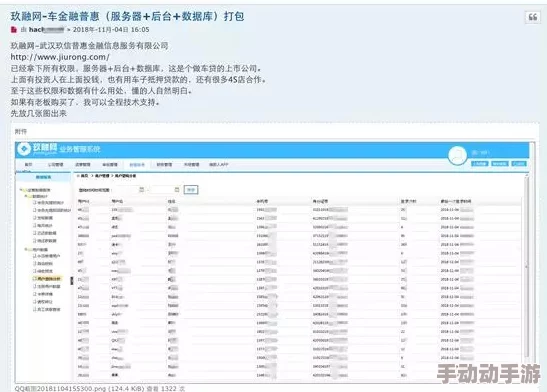Screen dimensions: 547x392
Task: Select the yellow highlighted sidebar tree item
Action: pyautogui.click(x=49, y=279)
